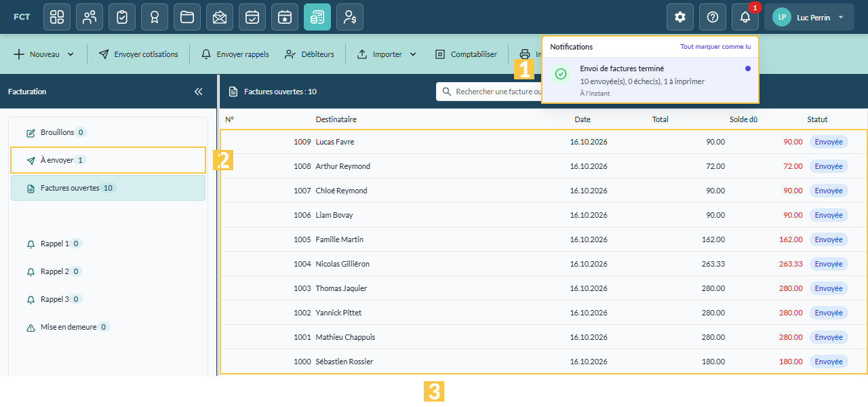Click the Envoyée badge for Sébastien Rossier
This screenshot has width=868, height=407.
pos(829,362)
